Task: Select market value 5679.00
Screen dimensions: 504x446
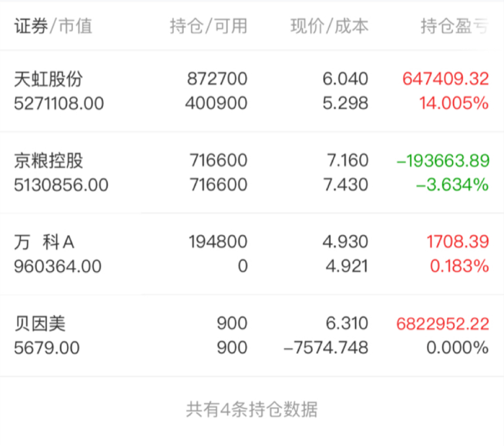Action: (47, 348)
